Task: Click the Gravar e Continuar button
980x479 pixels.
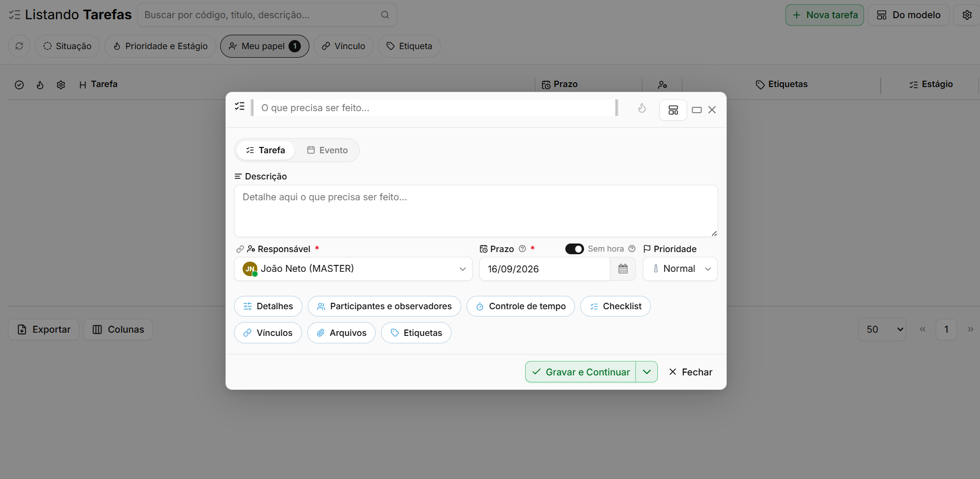Action: (x=580, y=372)
